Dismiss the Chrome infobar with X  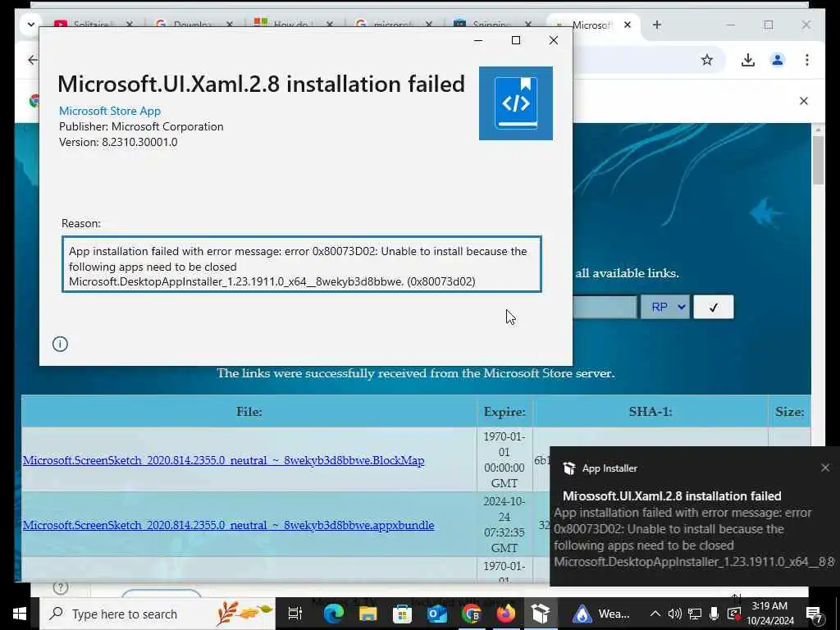[804, 101]
